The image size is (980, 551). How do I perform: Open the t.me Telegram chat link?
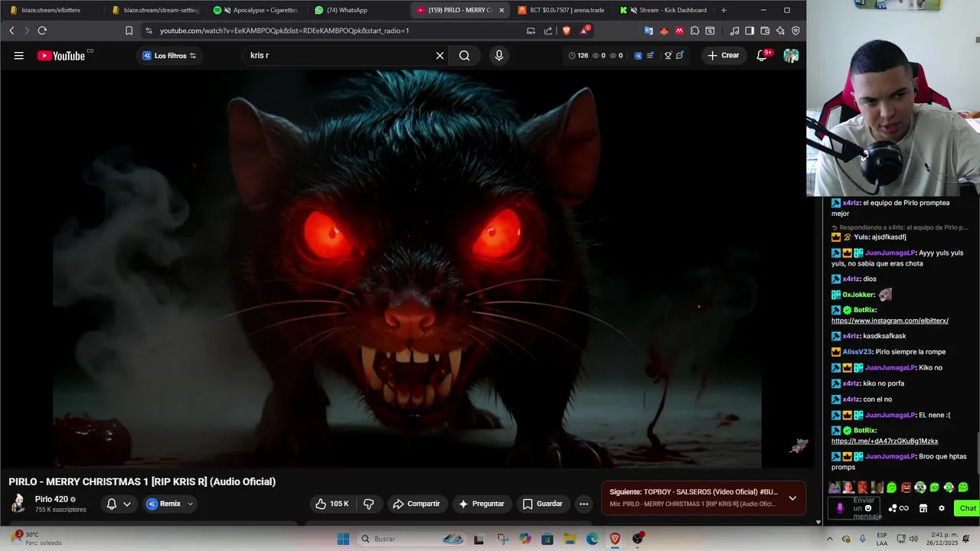click(884, 441)
